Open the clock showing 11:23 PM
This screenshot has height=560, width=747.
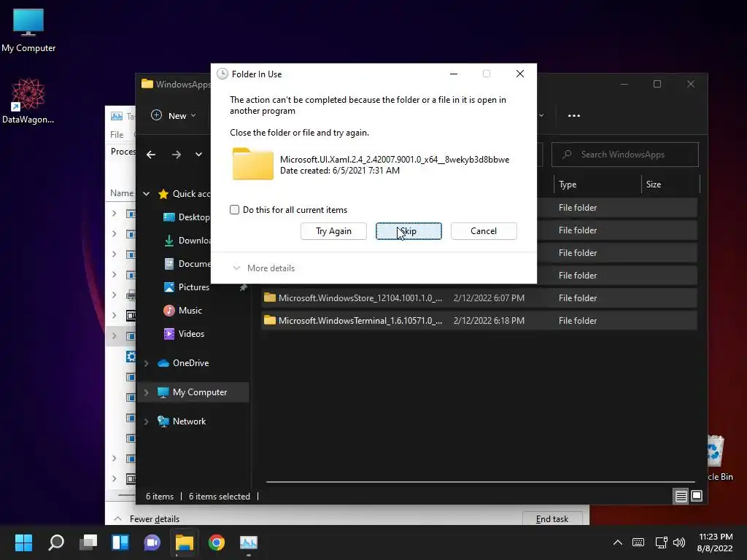pyautogui.click(x=715, y=542)
